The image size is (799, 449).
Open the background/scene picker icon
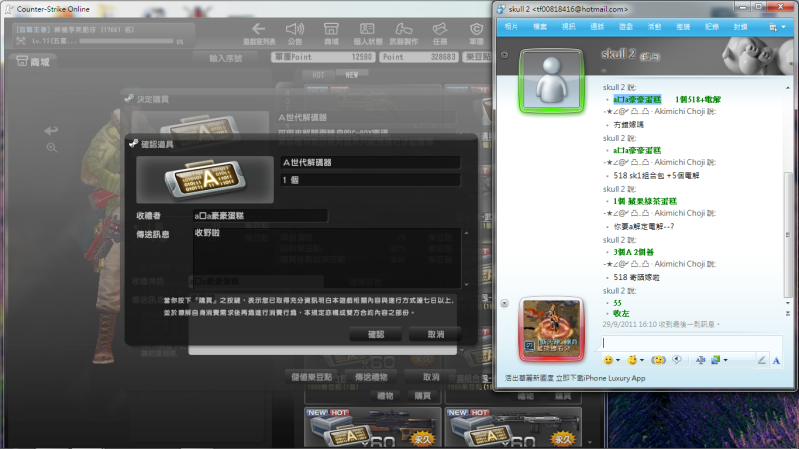point(715,360)
